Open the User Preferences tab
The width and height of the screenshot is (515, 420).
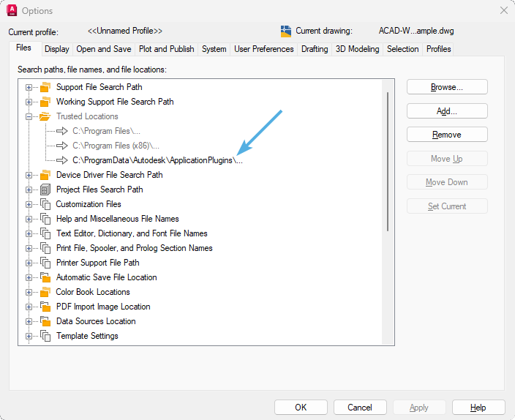pos(264,49)
